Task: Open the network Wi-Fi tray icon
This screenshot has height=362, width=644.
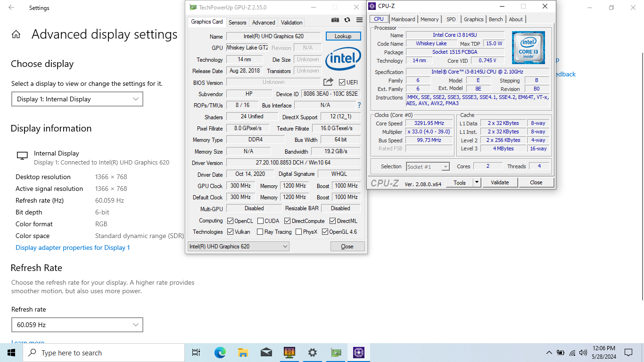Action: 572,353
